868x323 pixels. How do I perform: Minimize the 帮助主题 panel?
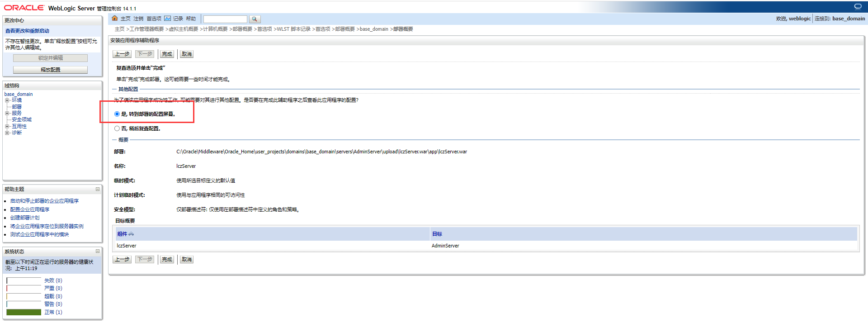[x=98, y=189]
